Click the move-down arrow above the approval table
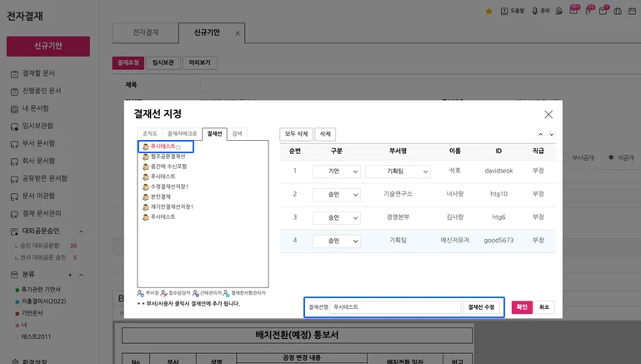 tap(551, 134)
